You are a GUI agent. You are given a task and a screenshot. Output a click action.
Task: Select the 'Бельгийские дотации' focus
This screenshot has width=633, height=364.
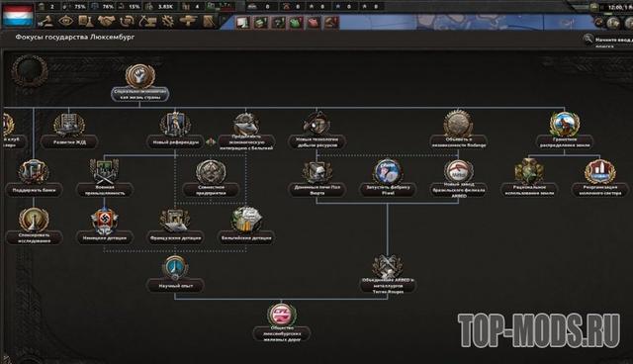(x=246, y=226)
